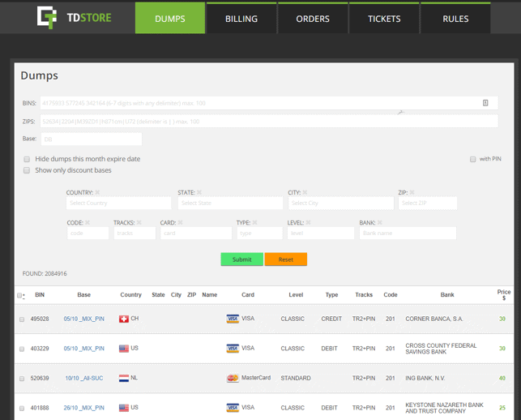Focus the Base DB input field
Screen dimensions: 521x420
[x=92, y=139]
